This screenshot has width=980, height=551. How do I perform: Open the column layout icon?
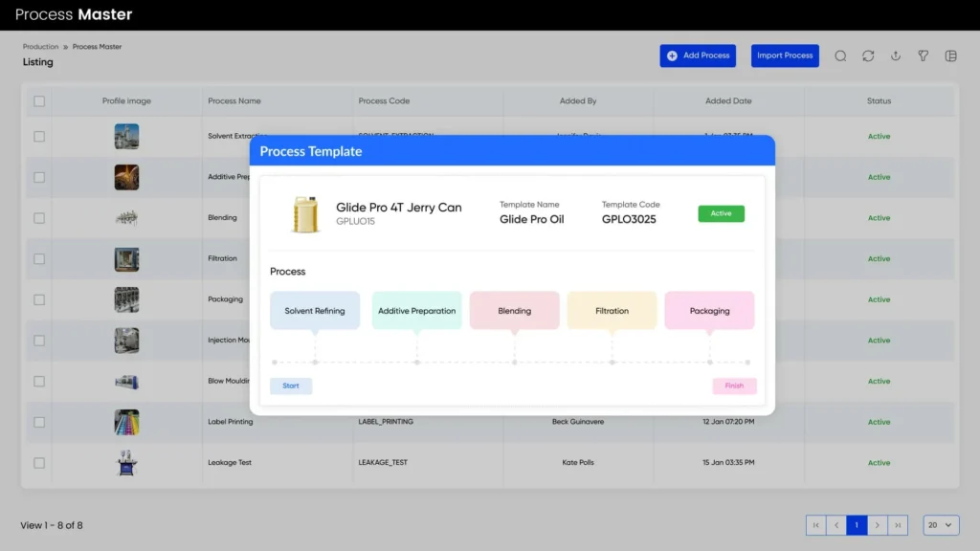(x=950, y=55)
